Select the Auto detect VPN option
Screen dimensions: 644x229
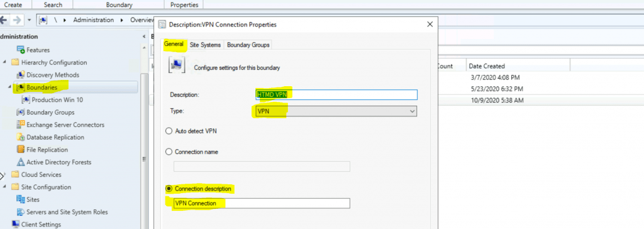(x=168, y=131)
